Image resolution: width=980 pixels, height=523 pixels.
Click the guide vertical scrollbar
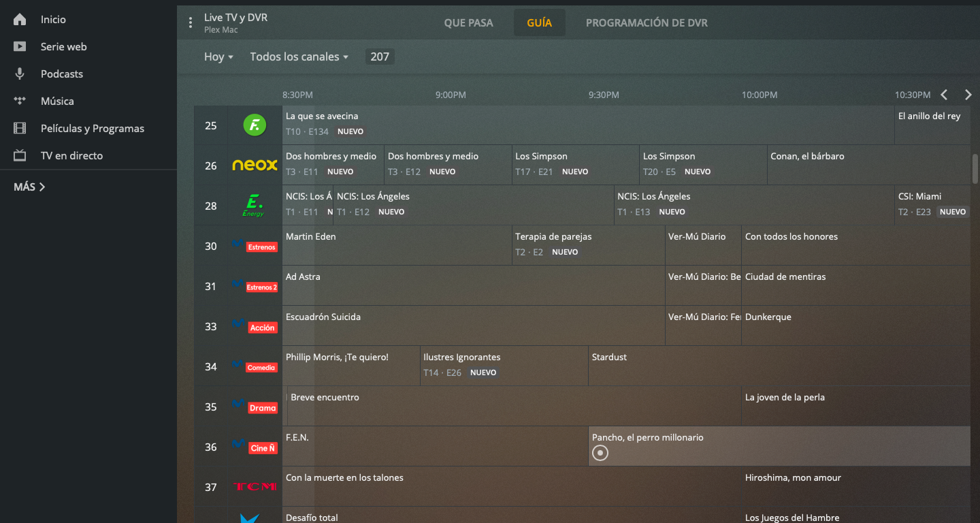click(975, 168)
